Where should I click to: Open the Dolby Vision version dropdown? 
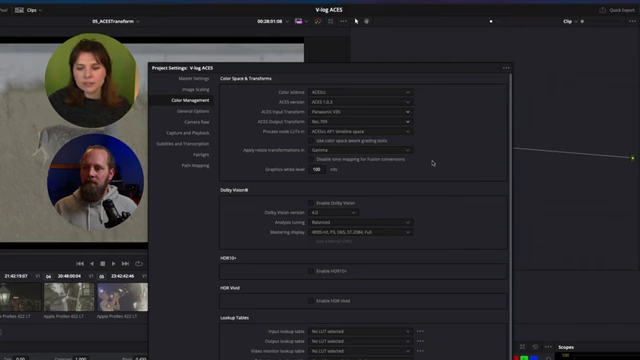point(333,213)
